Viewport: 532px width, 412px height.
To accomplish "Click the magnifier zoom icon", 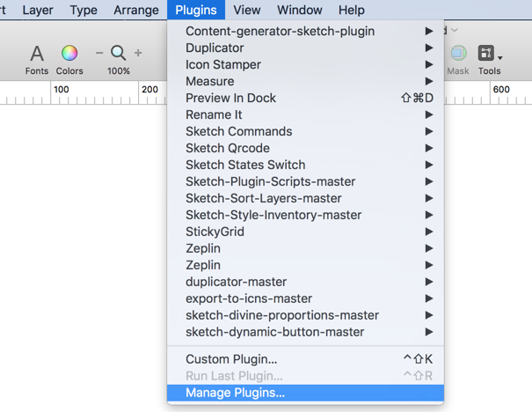I will (x=119, y=53).
